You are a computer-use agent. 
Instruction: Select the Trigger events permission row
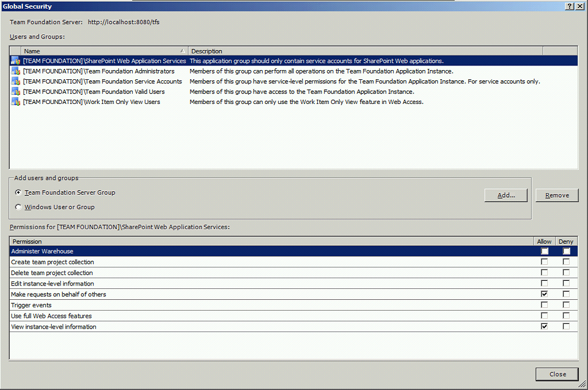[294, 305]
